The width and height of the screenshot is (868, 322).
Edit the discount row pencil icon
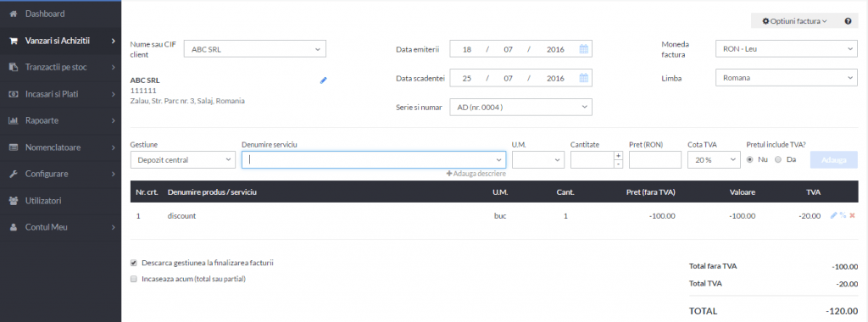pos(834,216)
